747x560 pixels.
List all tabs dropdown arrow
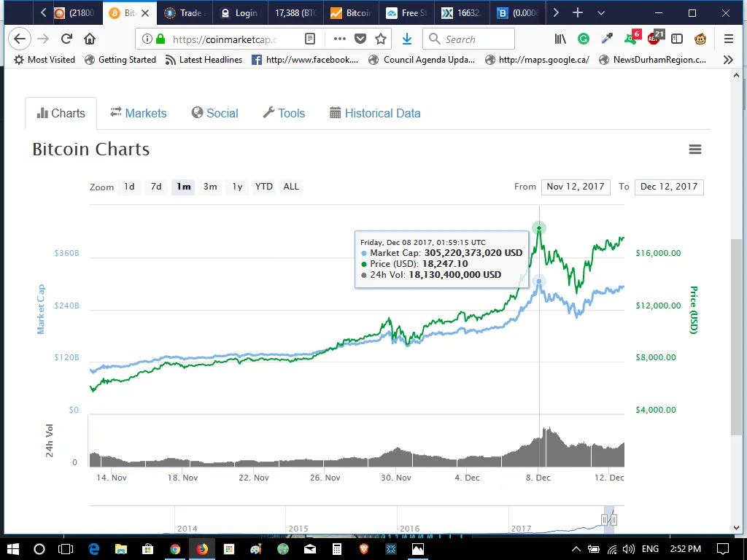coord(601,13)
